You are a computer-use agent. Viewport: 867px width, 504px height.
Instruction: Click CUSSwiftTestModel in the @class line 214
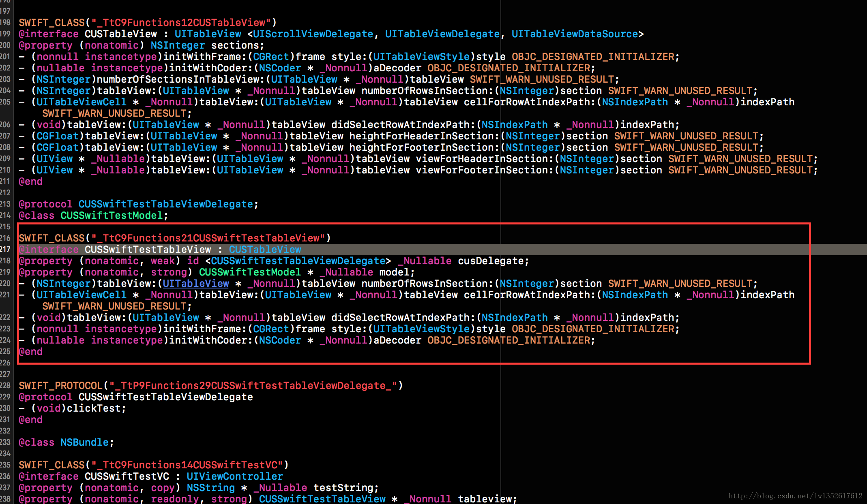[112, 216]
